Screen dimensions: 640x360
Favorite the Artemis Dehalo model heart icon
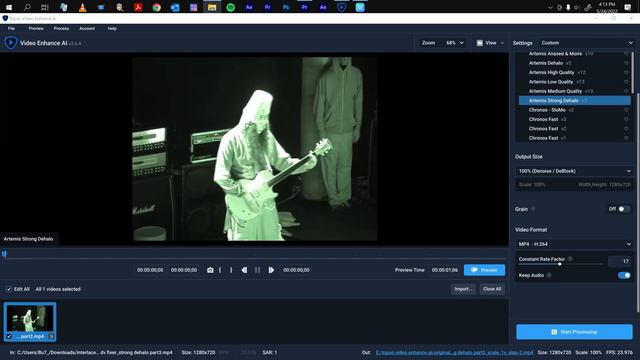click(626, 63)
